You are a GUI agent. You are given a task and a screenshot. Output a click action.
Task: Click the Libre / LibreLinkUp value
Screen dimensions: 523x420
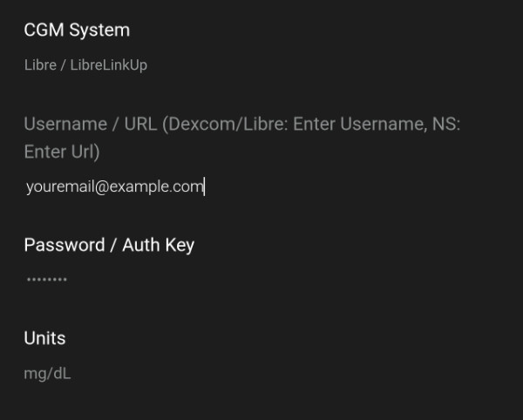(85, 65)
